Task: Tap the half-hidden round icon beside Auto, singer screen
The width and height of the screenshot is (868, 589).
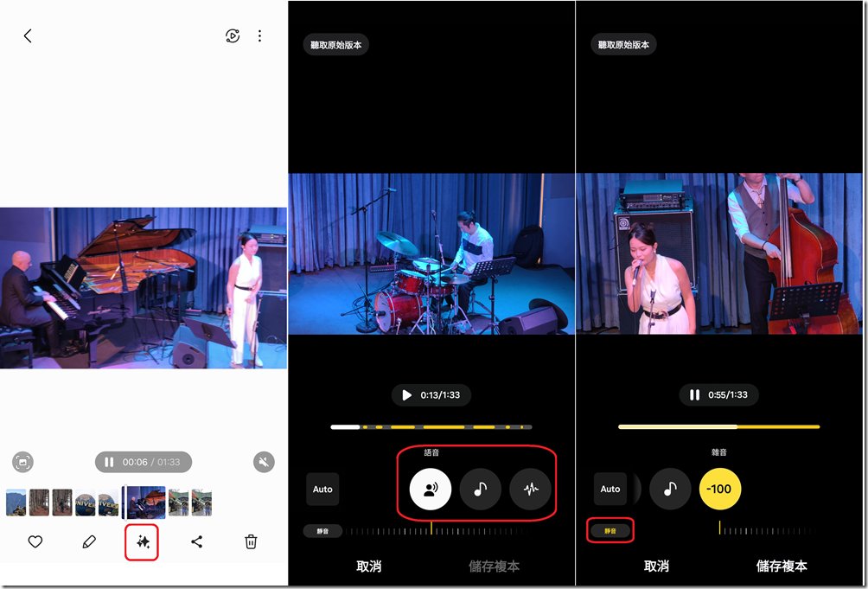Action: [636, 490]
